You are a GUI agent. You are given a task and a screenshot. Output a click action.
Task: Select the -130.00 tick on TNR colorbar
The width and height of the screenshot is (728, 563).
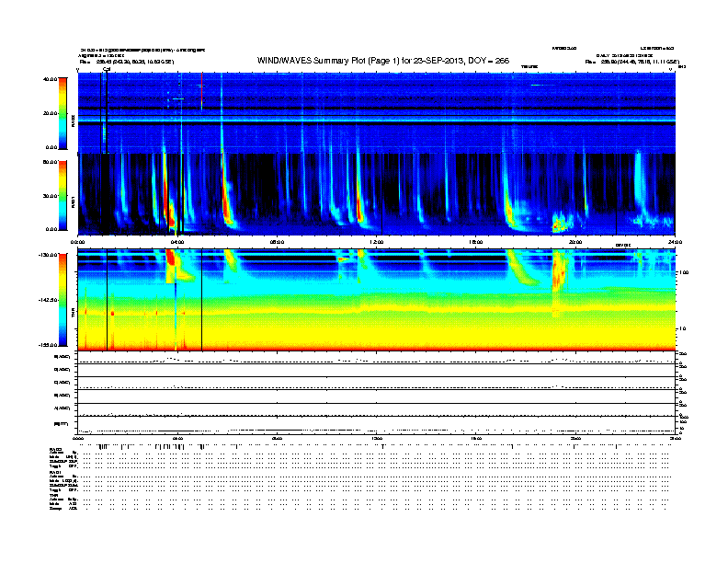(49, 255)
